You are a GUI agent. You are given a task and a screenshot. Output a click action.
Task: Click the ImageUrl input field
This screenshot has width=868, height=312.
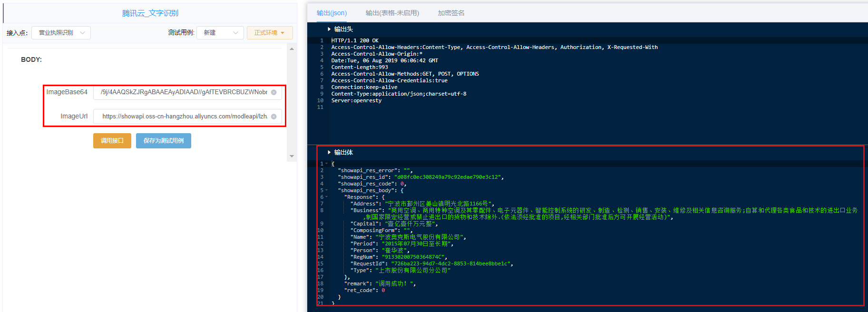187,117
